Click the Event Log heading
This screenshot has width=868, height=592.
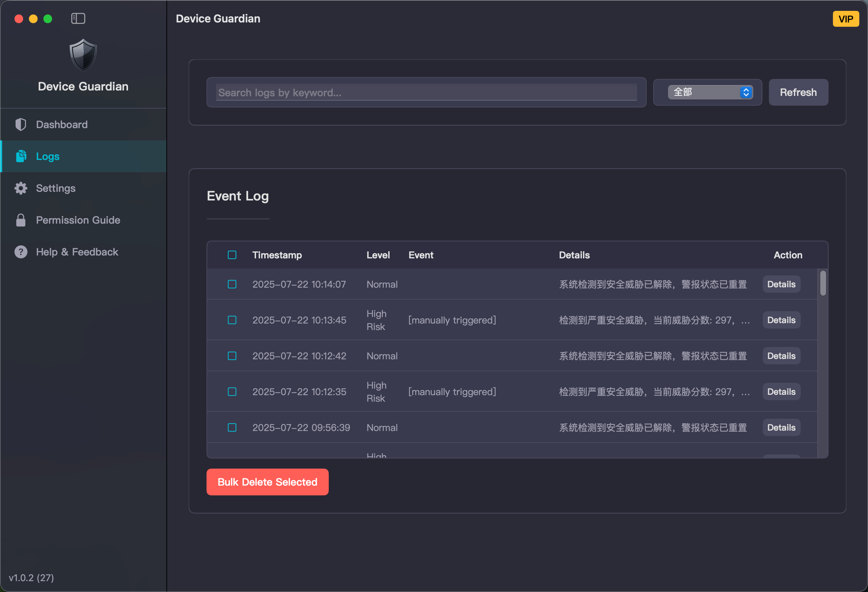(238, 196)
